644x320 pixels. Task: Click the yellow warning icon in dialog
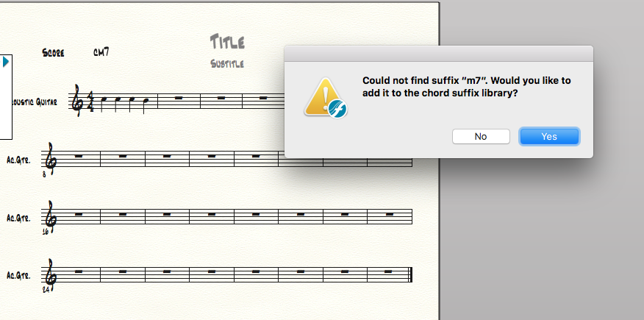[x=324, y=99]
